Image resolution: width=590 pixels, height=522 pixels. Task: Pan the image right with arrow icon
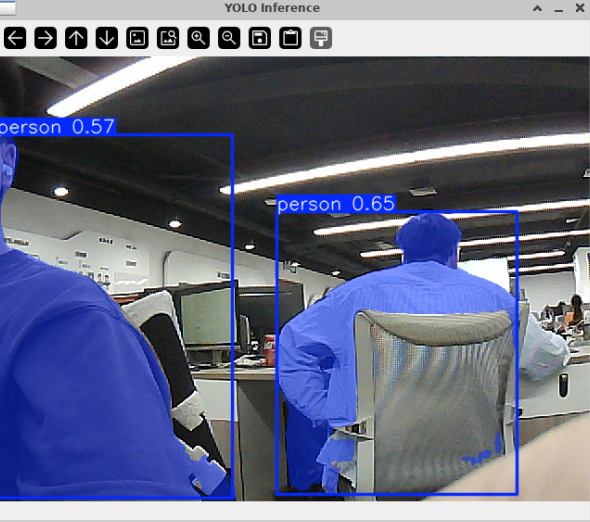(46, 38)
